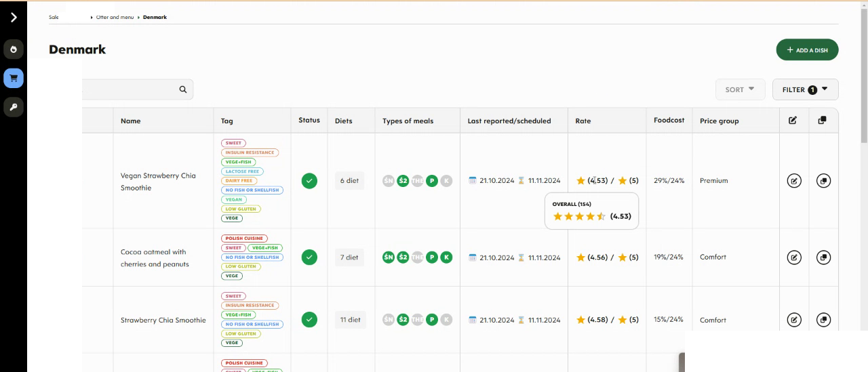868x372 pixels.
Task: Click calendar icon in the 11 diet row
Action: pyautogui.click(x=473, y=320)
